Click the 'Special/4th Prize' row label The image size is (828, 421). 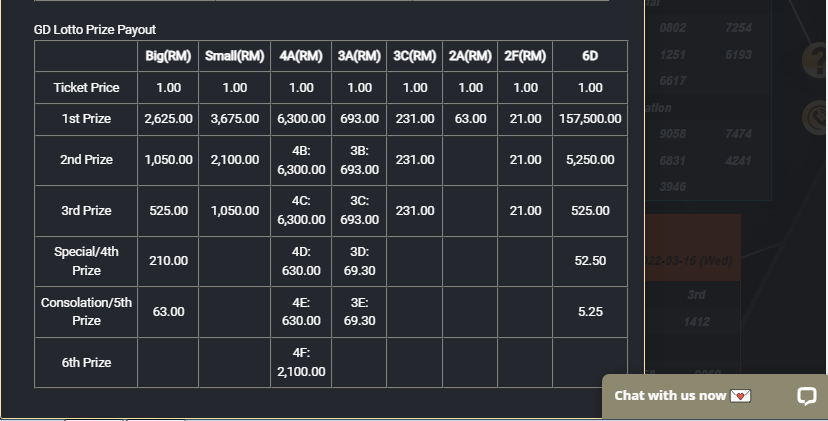[x=86, y=261]
